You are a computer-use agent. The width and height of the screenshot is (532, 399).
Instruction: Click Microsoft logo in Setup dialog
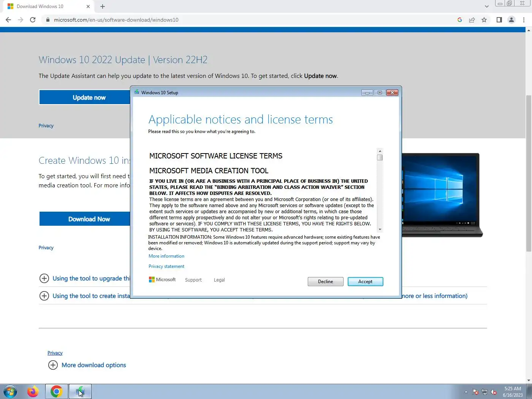[x=162, y=280]
